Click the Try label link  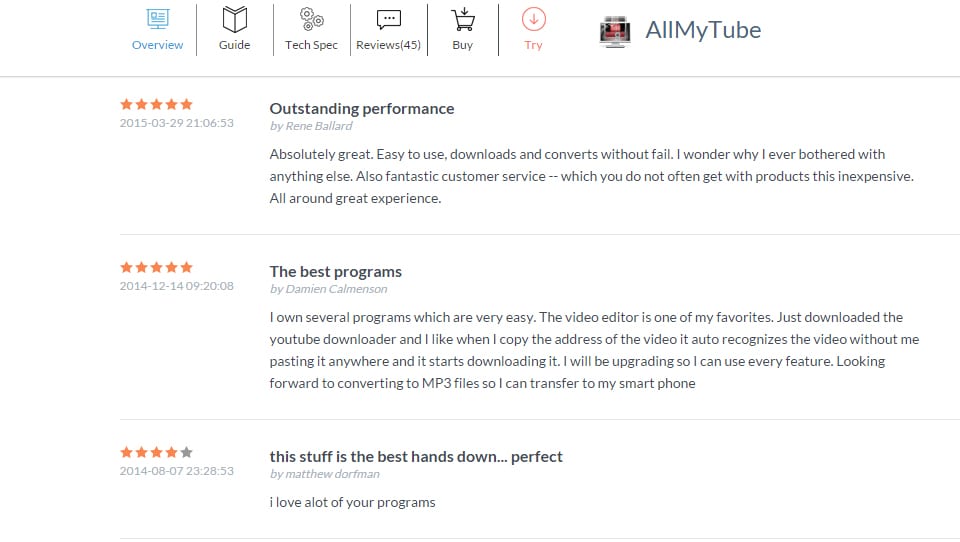[x=533, y=45]
